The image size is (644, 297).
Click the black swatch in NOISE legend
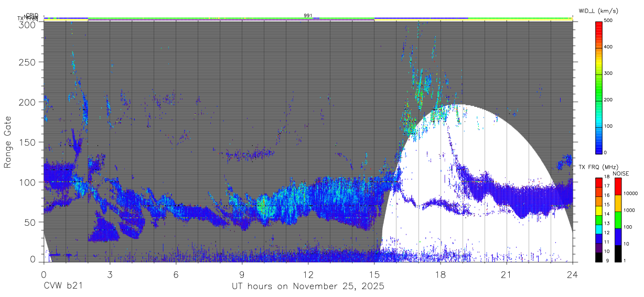click(x=618, y=254)
